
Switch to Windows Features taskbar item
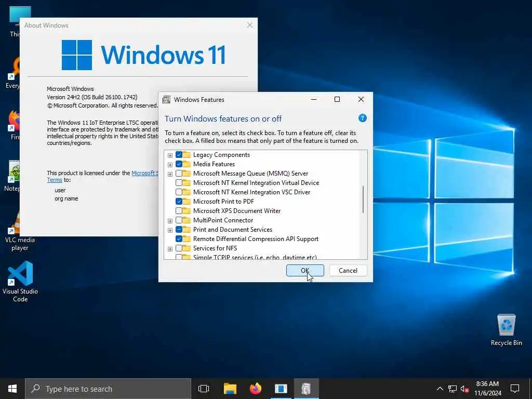[x=307, y=389]
